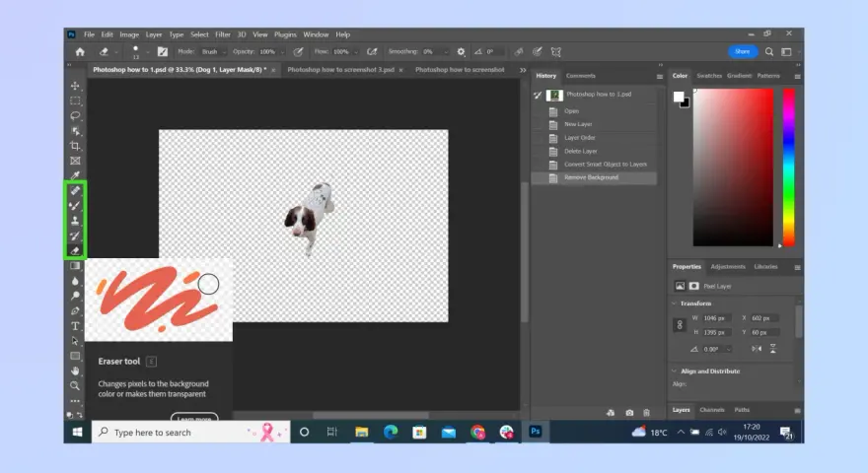Toggle symmetry paint options butterfly icon
This screenshot has width=868, height=473.
(555, 51)
